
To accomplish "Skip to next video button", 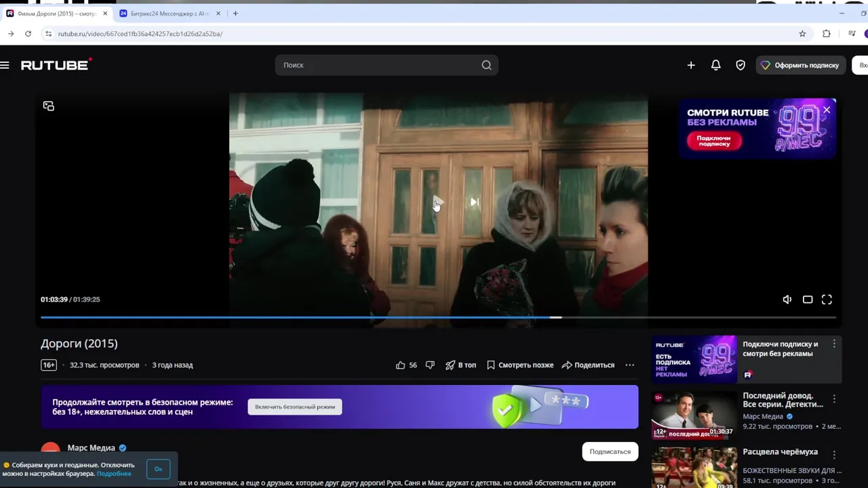I will [475, 202].
